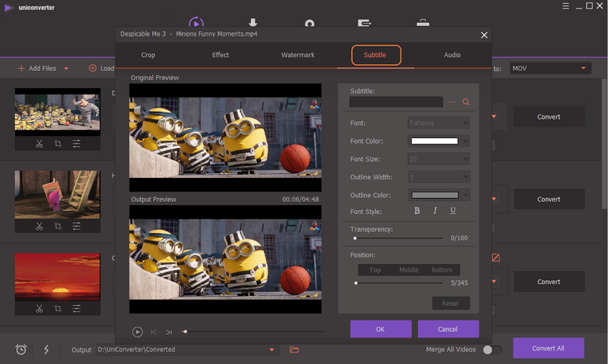Viewport: 608px width, 364px height.
Task: Switch to the Audio tab
Action: (x=452, y=55)
